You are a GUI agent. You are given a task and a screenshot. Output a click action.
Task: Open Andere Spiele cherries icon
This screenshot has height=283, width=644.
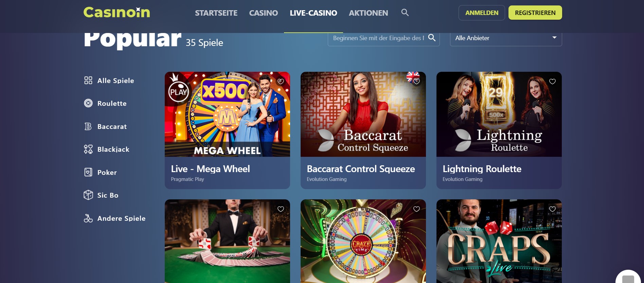click(x=88, y=218)
